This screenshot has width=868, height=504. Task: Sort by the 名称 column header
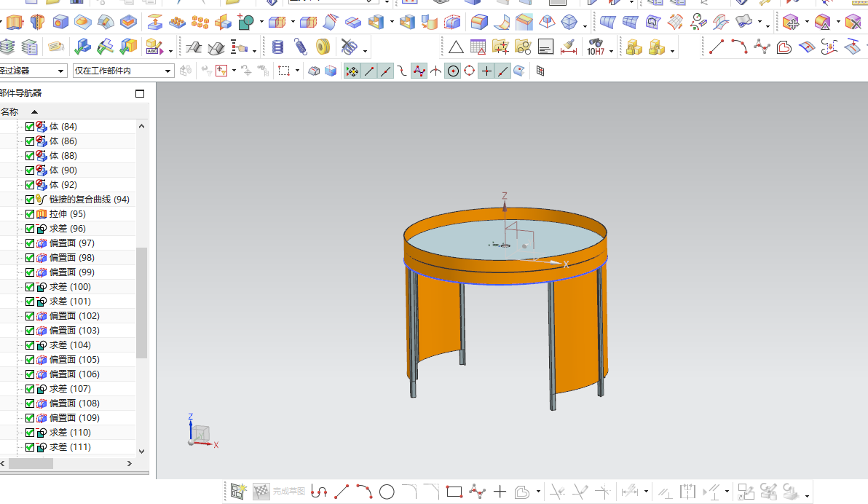point(9,112)
